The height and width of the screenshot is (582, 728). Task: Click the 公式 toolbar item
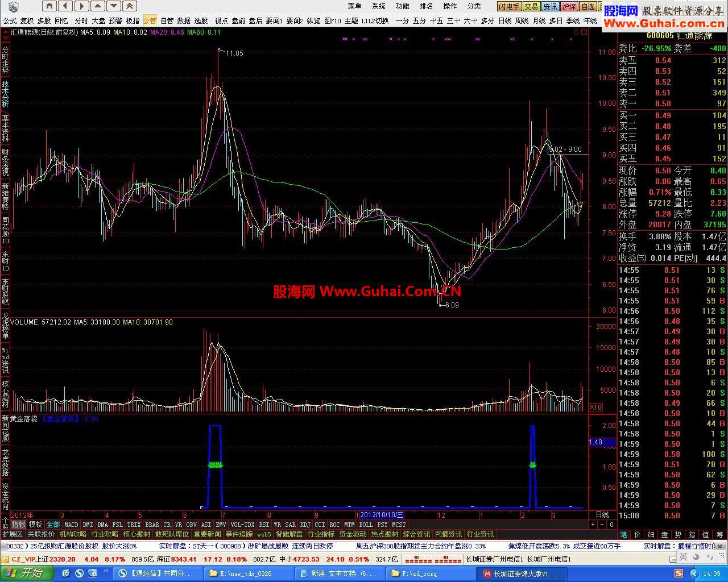coord(10,20)
